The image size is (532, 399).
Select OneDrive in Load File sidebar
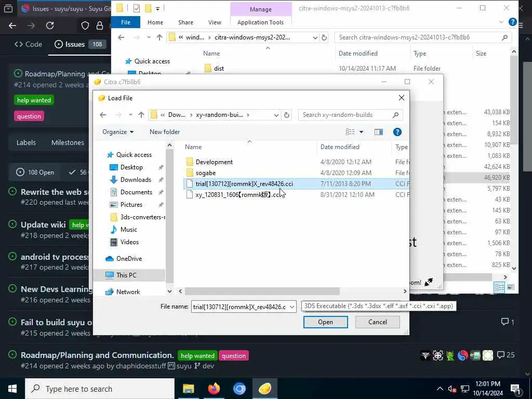(x=129, y=259)
